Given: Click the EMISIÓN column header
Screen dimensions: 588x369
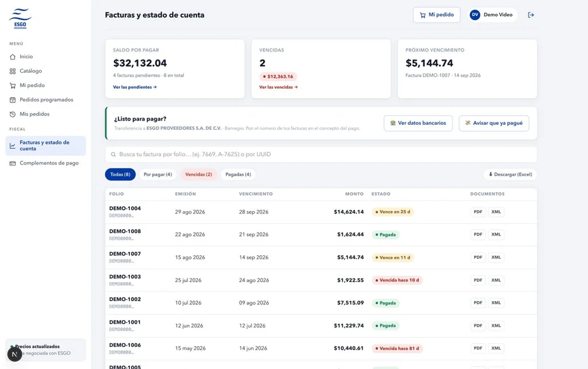Looking at the screenshot, I should [185, 194].
